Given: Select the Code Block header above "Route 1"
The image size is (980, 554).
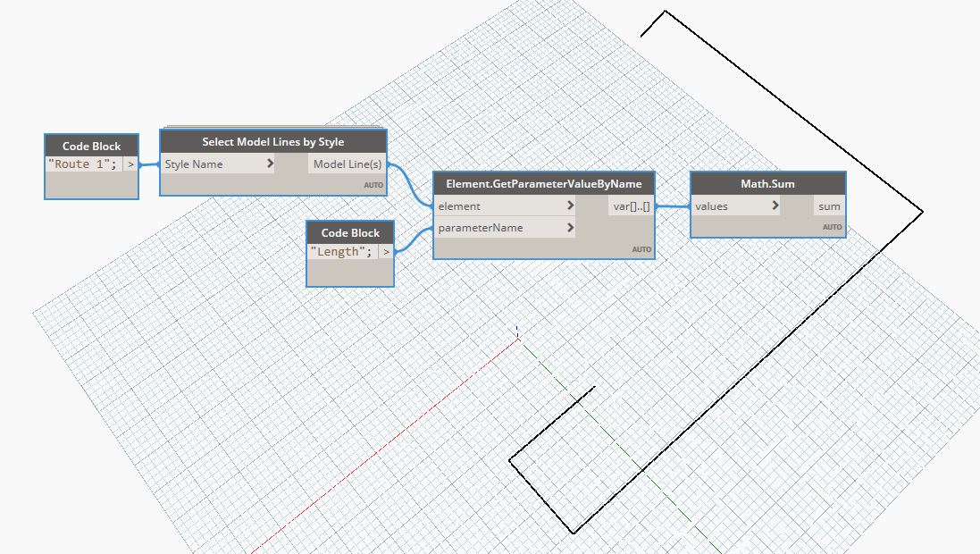Looking at the screenshot, I should click(91, 146).
